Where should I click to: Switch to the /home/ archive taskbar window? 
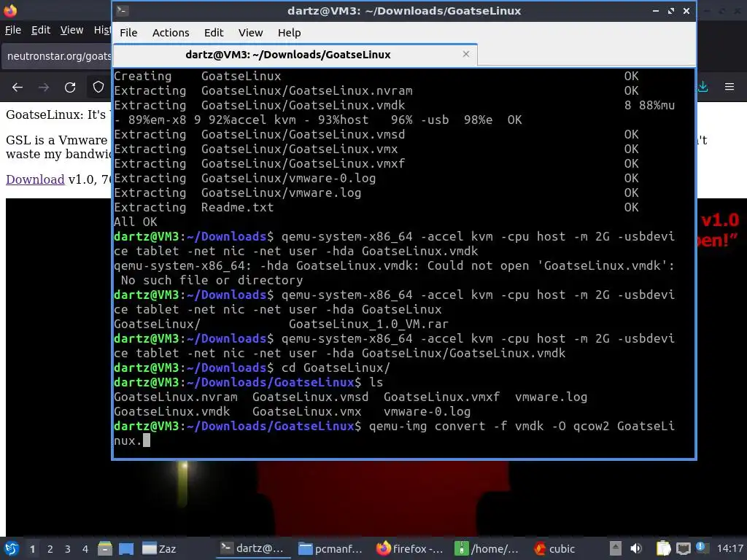point(487,548)
